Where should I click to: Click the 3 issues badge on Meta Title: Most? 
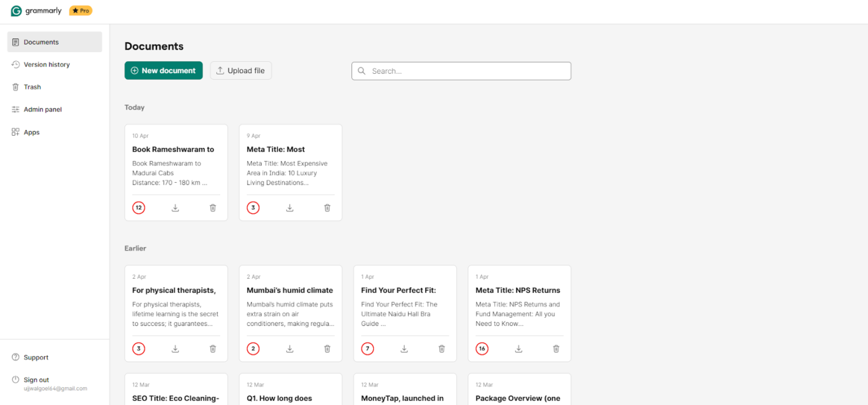click(253, 208)
